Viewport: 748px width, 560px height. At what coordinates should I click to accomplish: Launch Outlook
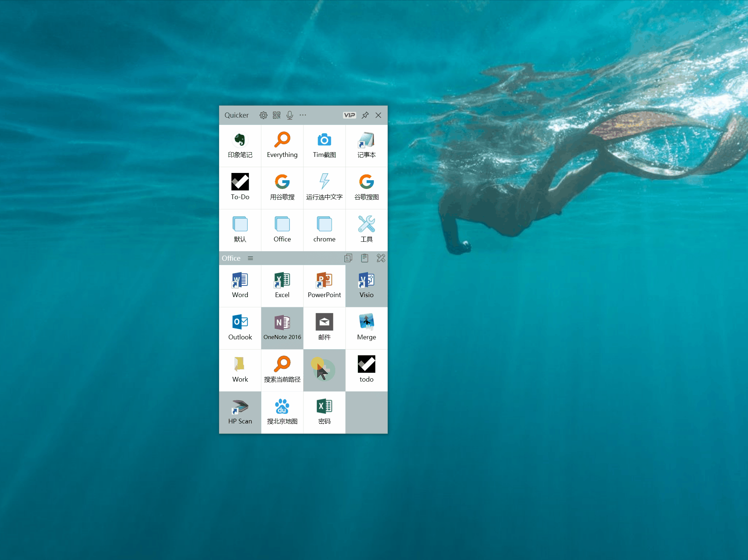click(x=240, y=328)
